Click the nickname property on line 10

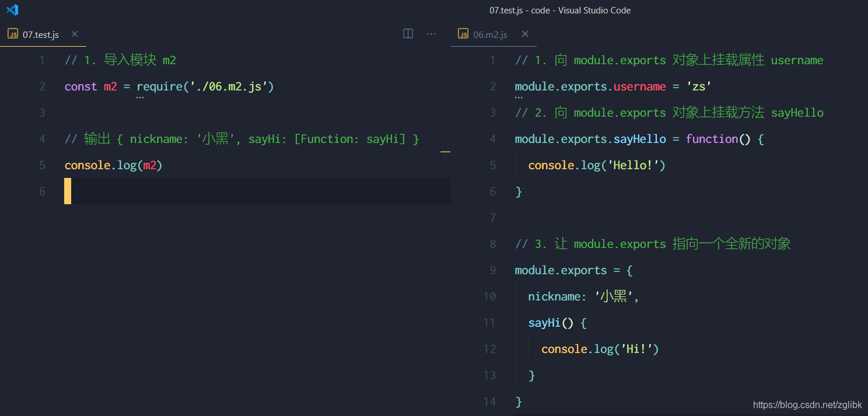pos(554,296)
